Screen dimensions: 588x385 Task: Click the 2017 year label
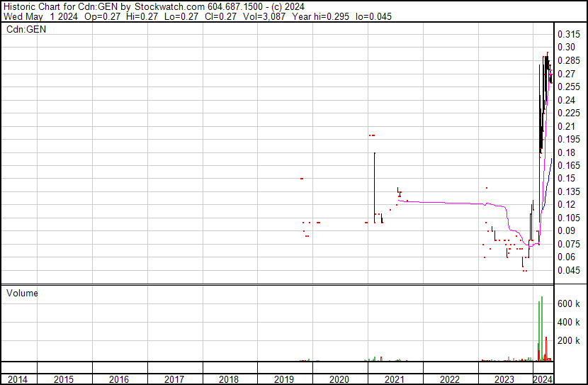(x=174, y=379)
